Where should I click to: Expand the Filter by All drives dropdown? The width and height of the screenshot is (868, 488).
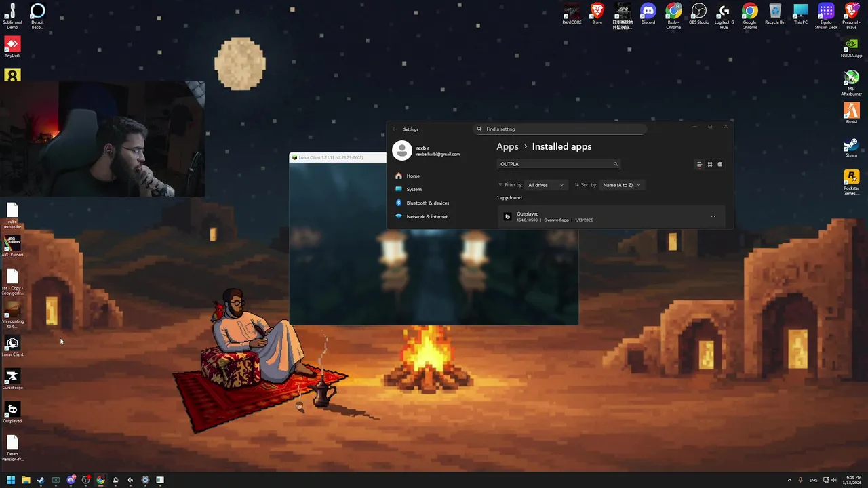point(546,185)
